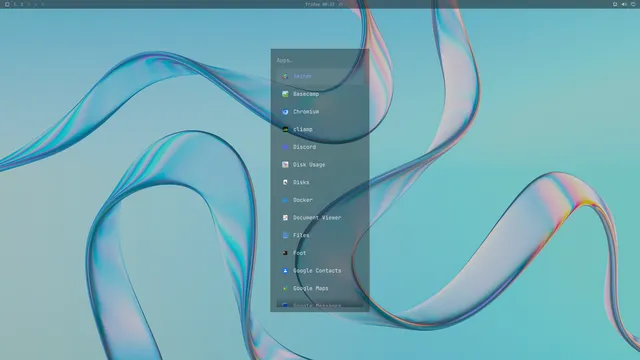640x360 pixels.
Task: Launch the Foot terminal entry
Action: click(320, 253)
